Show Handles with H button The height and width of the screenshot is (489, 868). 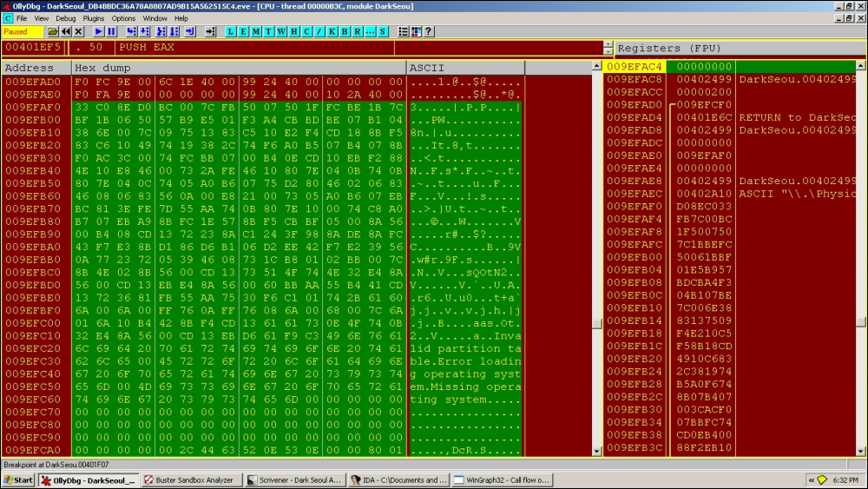point(294,31)
